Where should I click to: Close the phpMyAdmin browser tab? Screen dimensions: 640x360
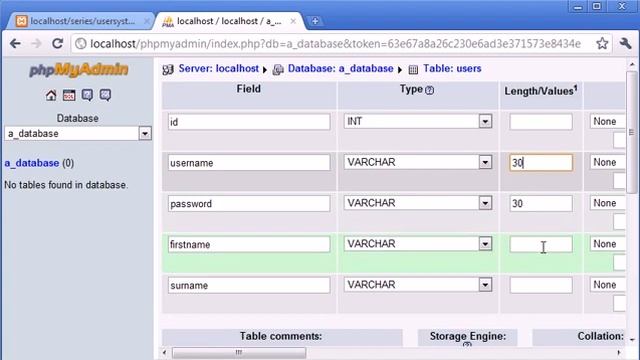pyautogui.click(x=293, y=21)
